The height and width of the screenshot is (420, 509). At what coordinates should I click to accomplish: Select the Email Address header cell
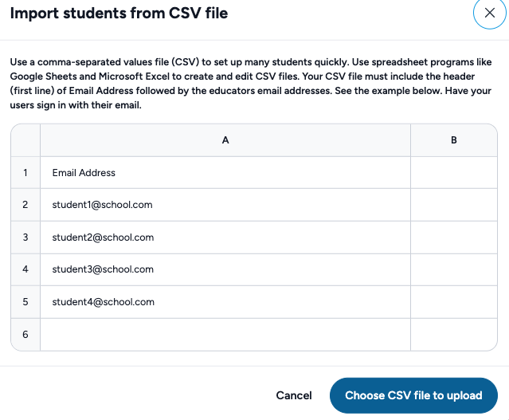click(225, 172)
